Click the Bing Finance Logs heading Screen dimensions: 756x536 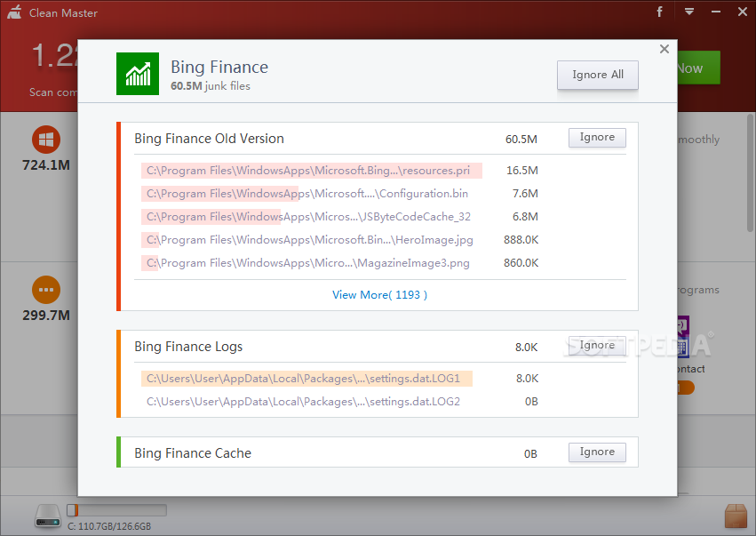(x=188, y=347)
